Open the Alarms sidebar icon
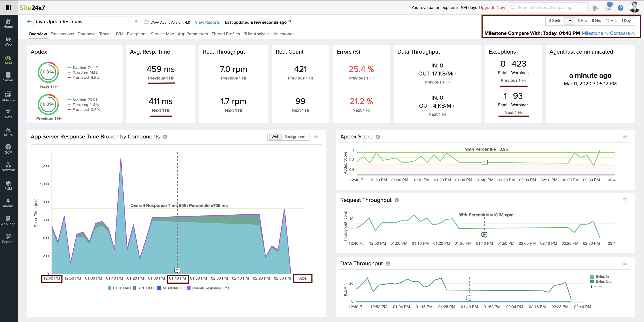 [8, 203]
